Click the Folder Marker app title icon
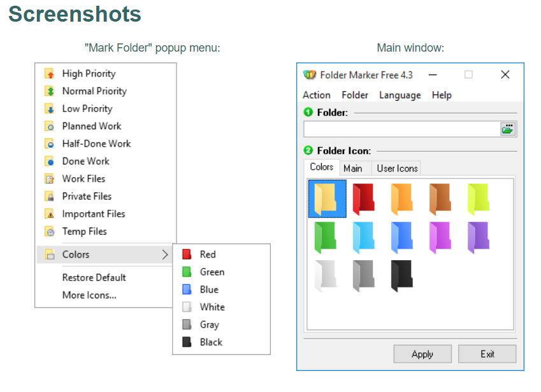541x392 pixels. click(310, 75)
